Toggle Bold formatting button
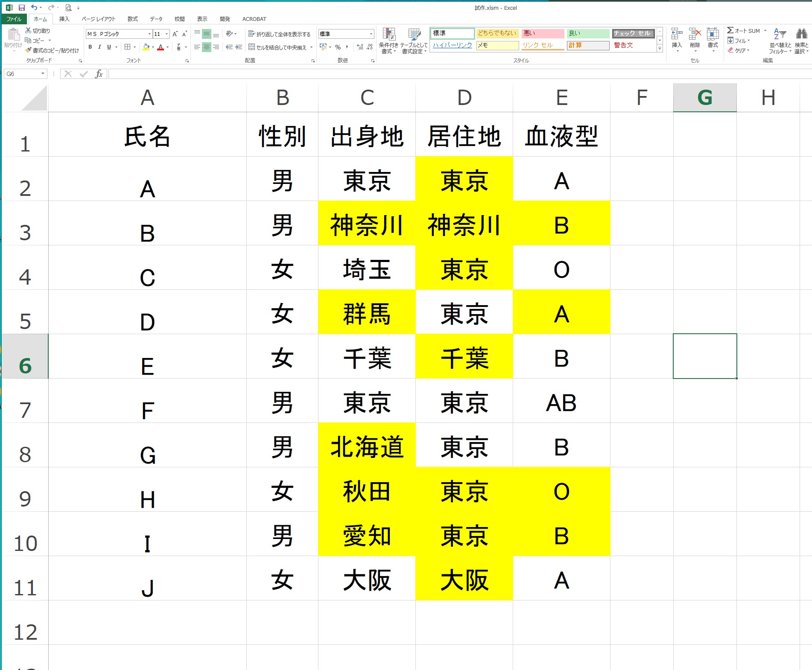Image resolution: width=812 pixels, height=670 pixels. [x=90, y=47]
